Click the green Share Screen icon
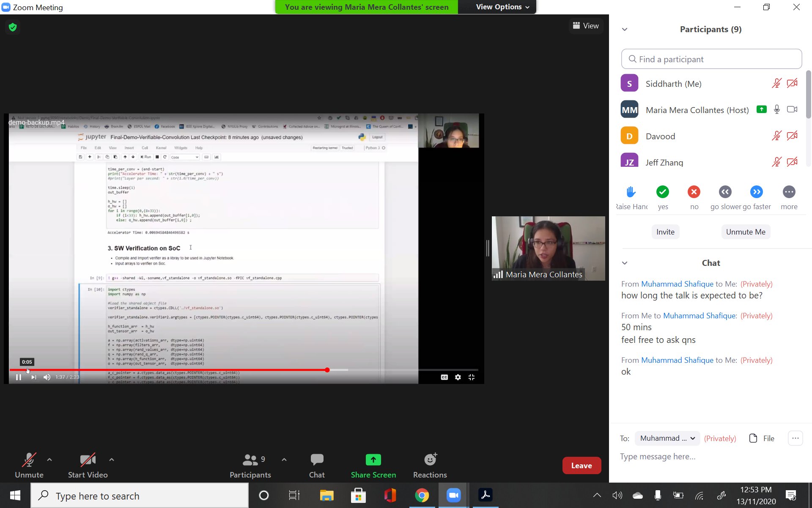This screenshot has height=508, width=812. coord(373,460)
